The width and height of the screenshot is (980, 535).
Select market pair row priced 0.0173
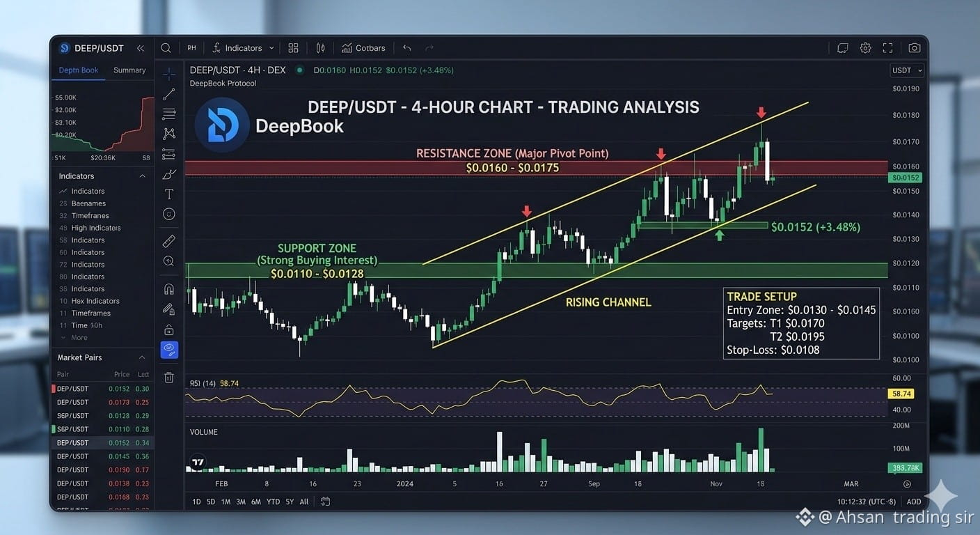pos(102,403)
